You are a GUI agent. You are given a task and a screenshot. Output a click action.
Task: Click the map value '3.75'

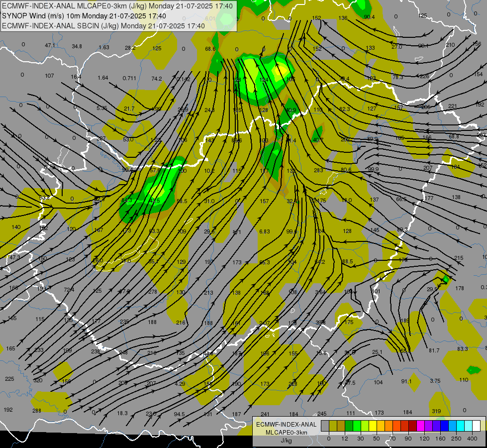tap(435, 381)
